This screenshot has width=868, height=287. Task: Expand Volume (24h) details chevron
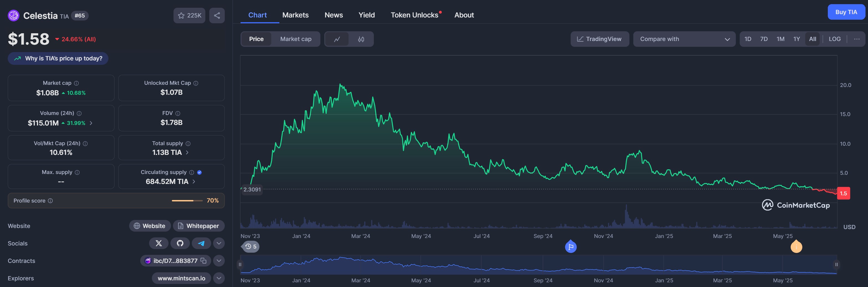coord(91,123)
